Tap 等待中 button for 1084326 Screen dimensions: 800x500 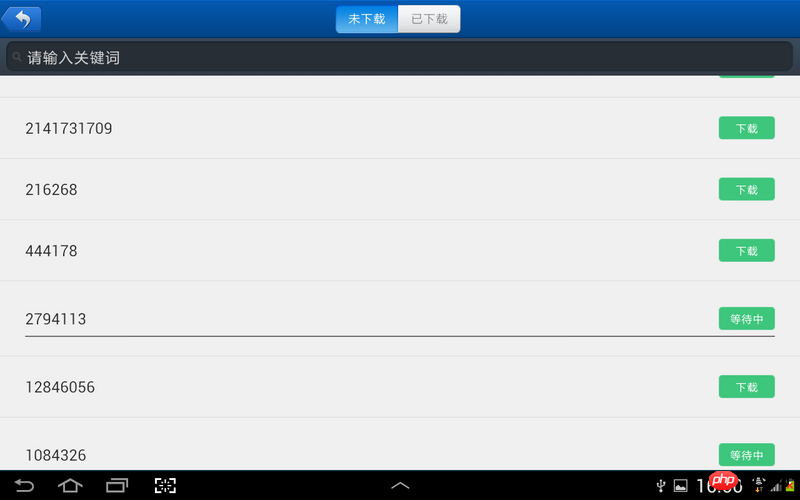tap(746, 455)
